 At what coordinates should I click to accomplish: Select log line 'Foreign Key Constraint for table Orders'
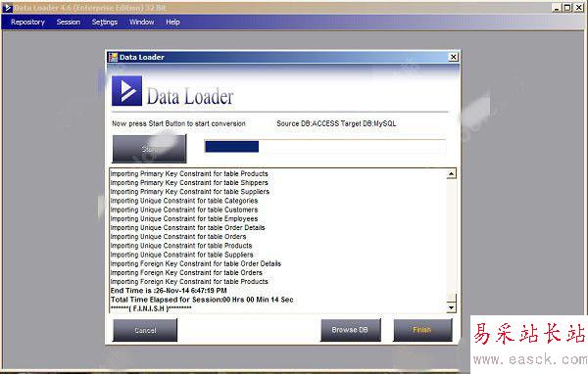click(186, 273)
